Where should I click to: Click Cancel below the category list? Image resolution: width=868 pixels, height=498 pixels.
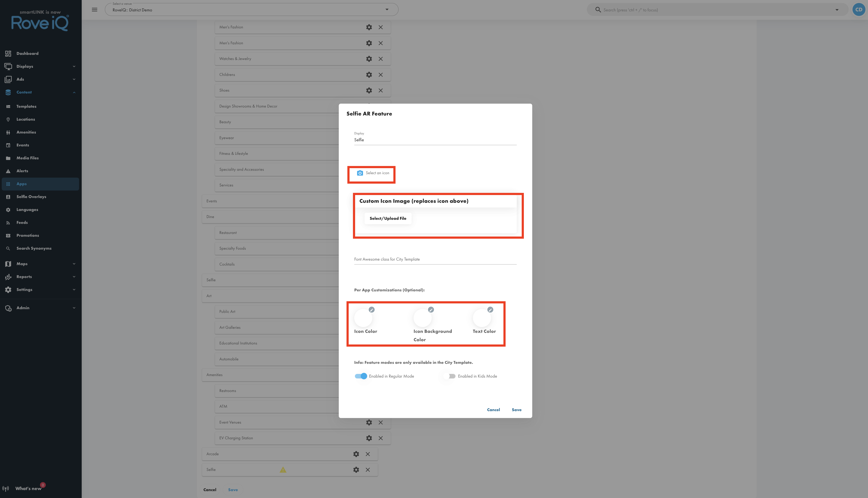click(210, 490)
